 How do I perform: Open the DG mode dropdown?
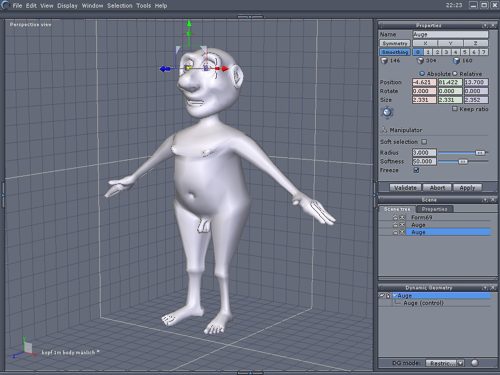[x=460, y=363]
